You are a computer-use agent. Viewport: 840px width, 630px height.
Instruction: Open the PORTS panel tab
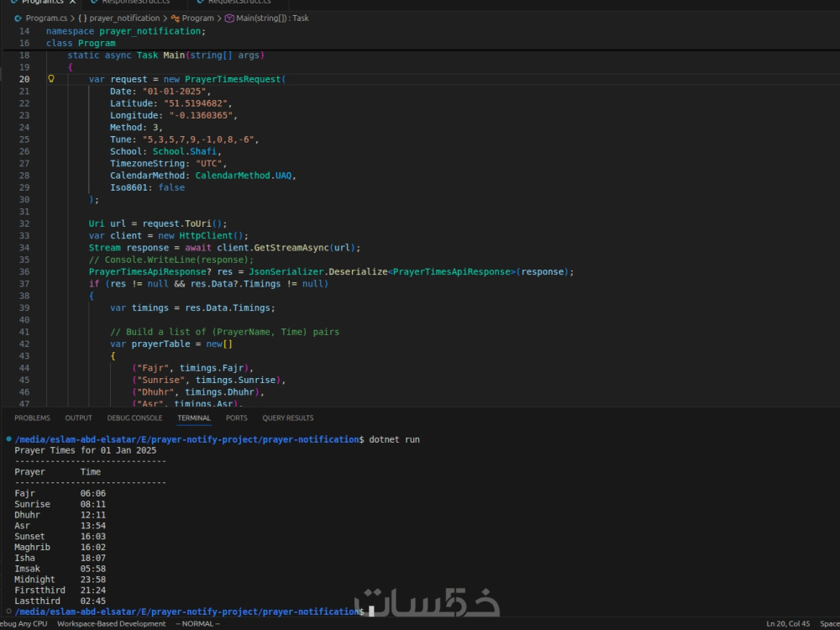pyautogui.click(x=236, y=417)
